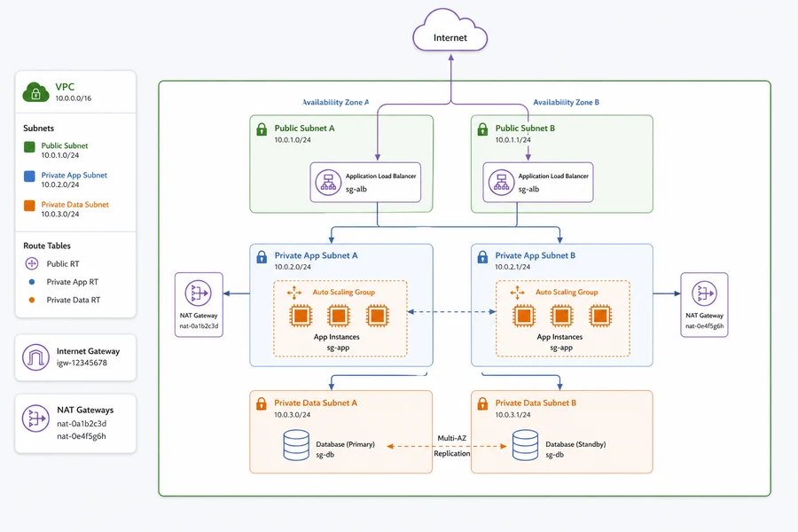Click sg-alb label in Public Subnet B

click(x=528, y=190)
